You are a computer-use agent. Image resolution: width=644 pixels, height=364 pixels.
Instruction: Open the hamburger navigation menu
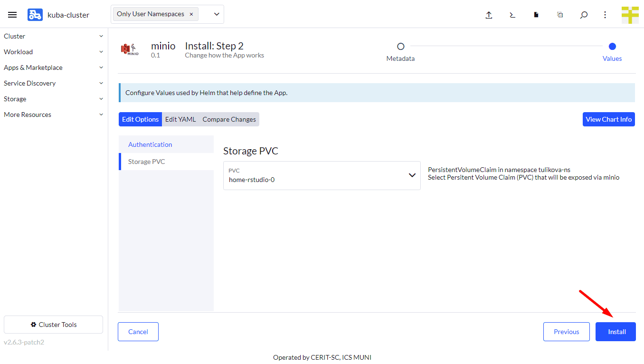coord(12,15)
